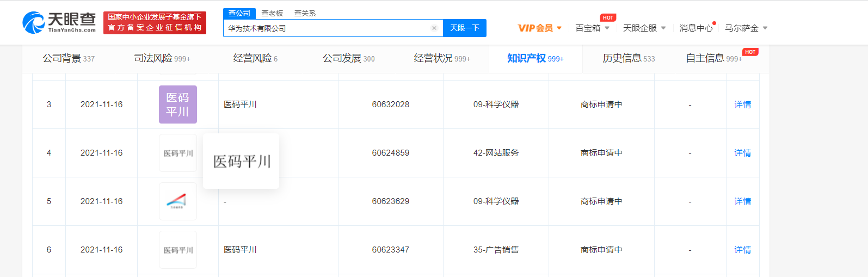Click date 2021-11-16 in row 6
Image resolution: width=868 pixels, height=277 pixels.
point(101,250)
